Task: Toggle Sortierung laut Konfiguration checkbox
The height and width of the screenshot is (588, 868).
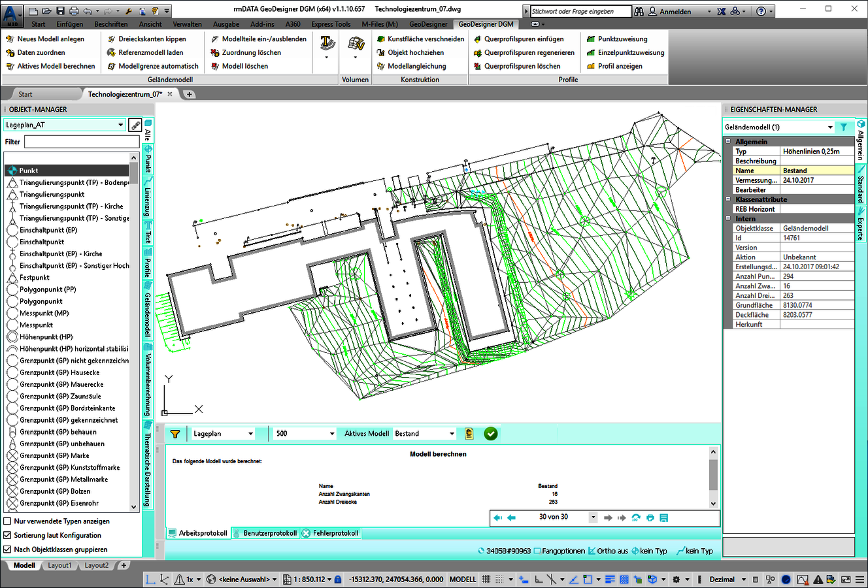Action: 8,536
